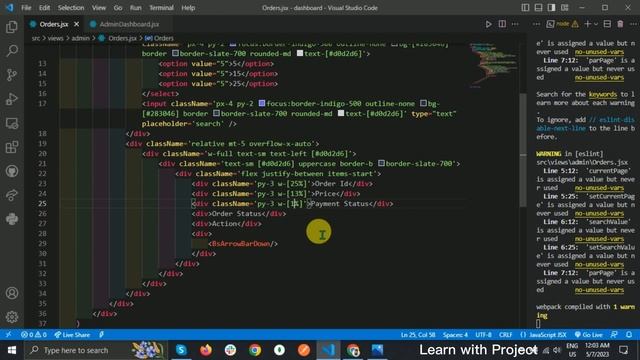Open the View menu
This screenshot has height=360, width=640.
(99, 8)
